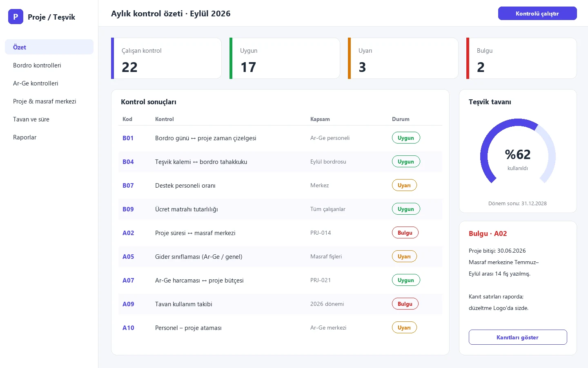The height and width of the screenshot is (368, 588).
Task: Open control code A05 link
Action: (128, 257)
